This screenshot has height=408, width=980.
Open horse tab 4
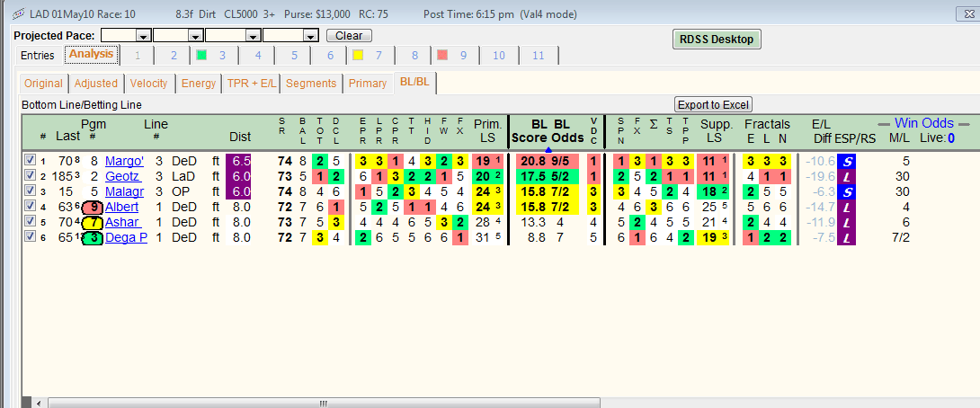tap(258, 56)
